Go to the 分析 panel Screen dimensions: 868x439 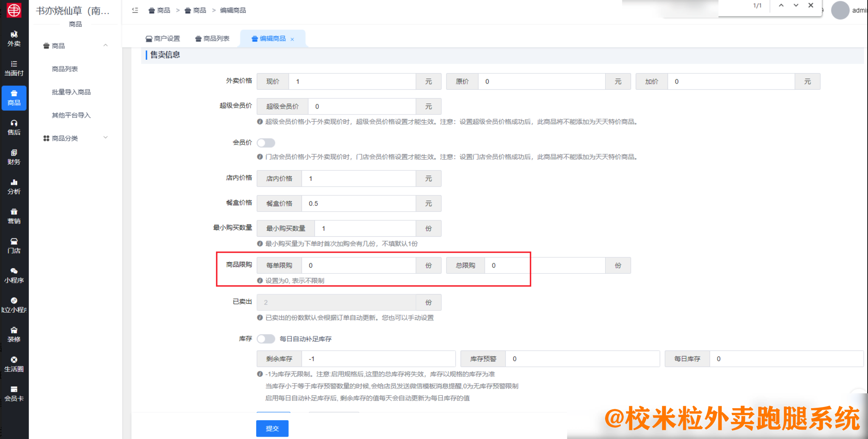point(14,187)
